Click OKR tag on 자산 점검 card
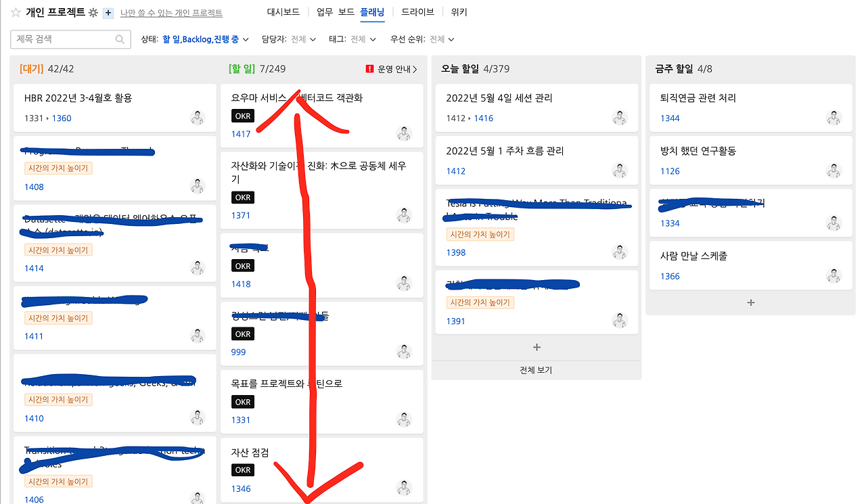This screenshot has width=866, height=504. click(x=242, y=470)
